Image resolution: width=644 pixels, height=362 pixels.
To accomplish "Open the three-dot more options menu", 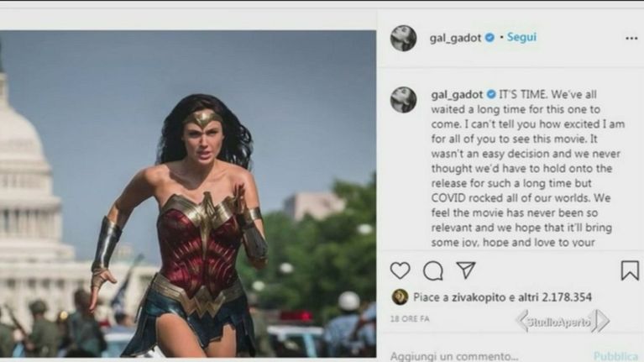I will [x=631, y=39].
